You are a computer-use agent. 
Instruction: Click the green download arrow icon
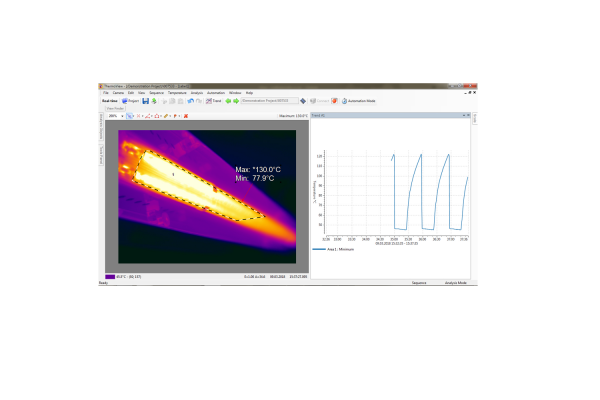click(153, 101)
